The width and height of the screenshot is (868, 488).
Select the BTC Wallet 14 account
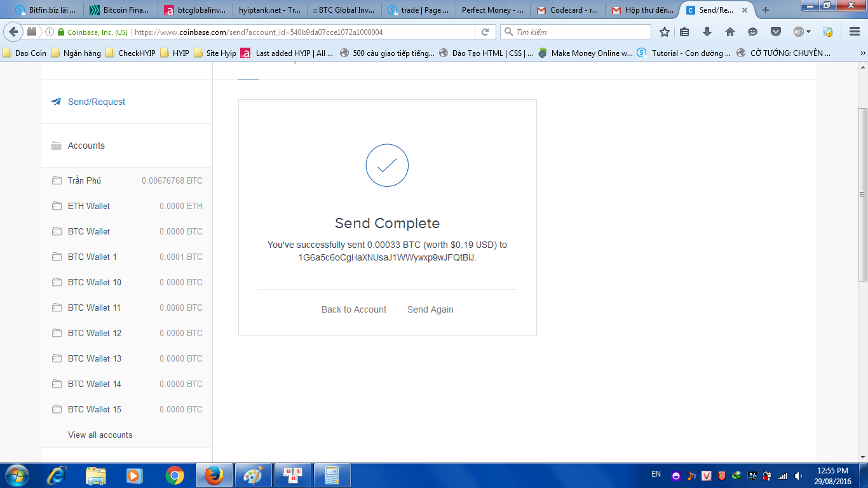[126, 384]
